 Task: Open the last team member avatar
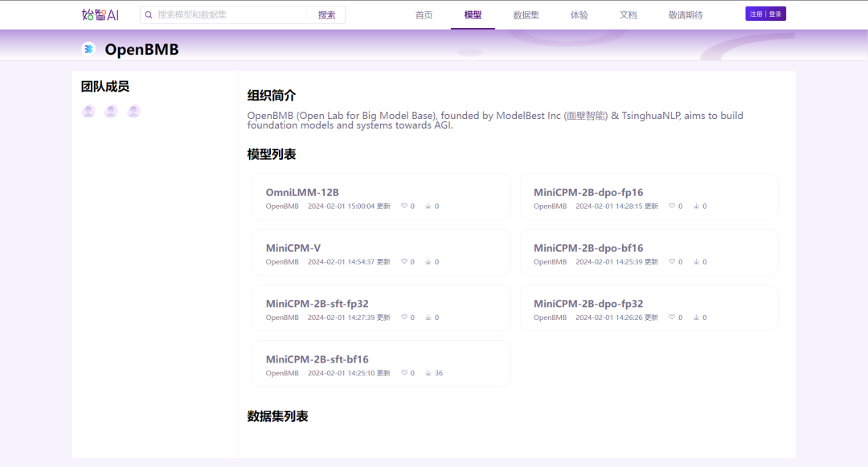point(133,111)
